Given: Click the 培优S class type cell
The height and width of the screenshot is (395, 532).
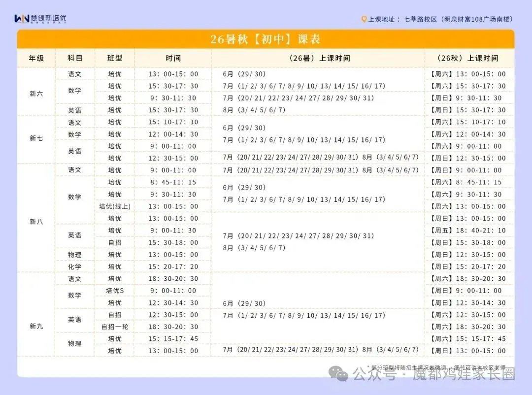Looking at the screenshot, I should [115, 291].
